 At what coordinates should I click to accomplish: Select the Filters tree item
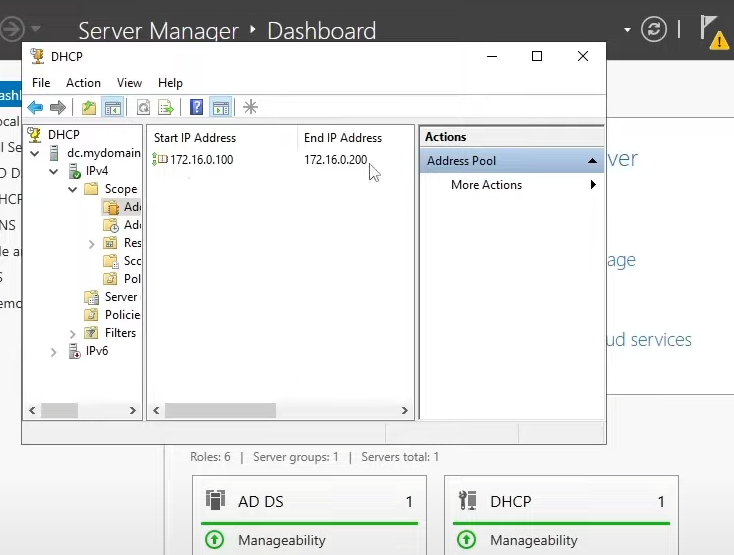120,333
